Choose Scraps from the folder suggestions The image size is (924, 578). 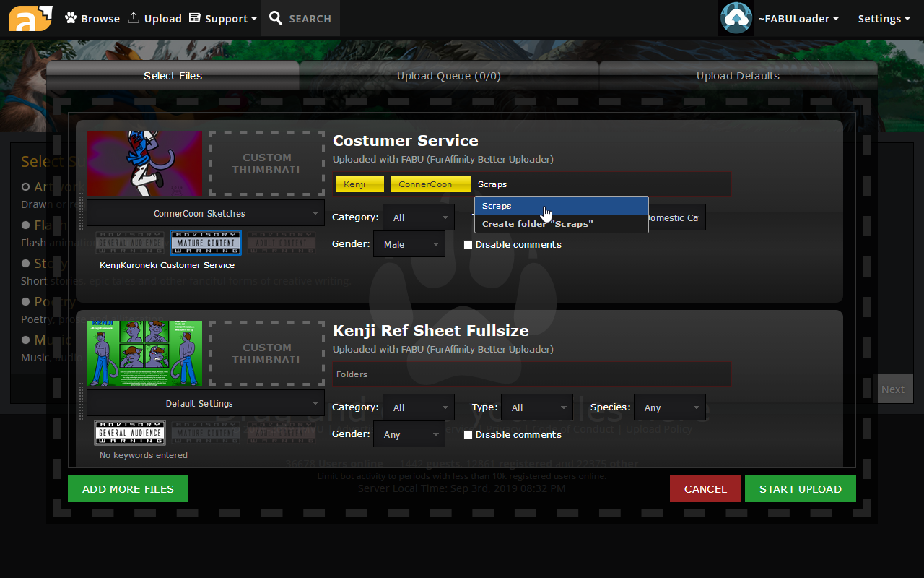pyautogui.click(x=561, y=206)
